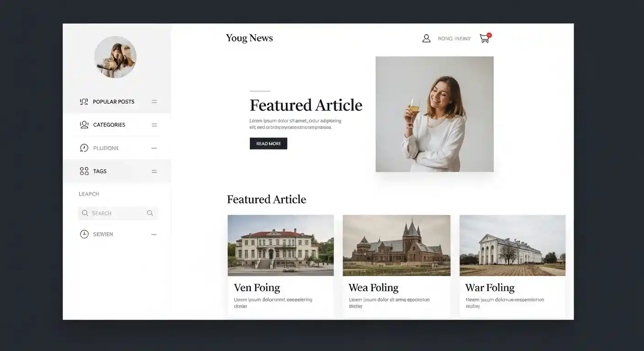This screenshot has width=644, height=351.
Task: Click the Tags grid icon
Action: (x=84, y=171)
